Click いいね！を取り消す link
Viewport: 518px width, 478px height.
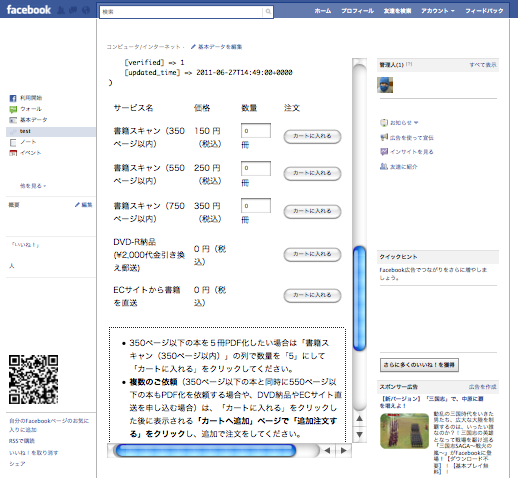[x=33, y=452]
